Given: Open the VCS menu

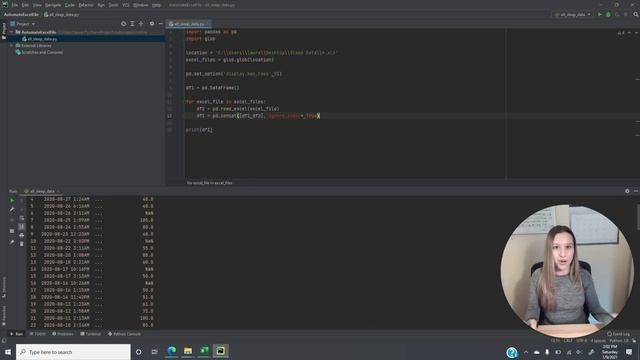Looking at the screenshot, I should pos(126,5).
